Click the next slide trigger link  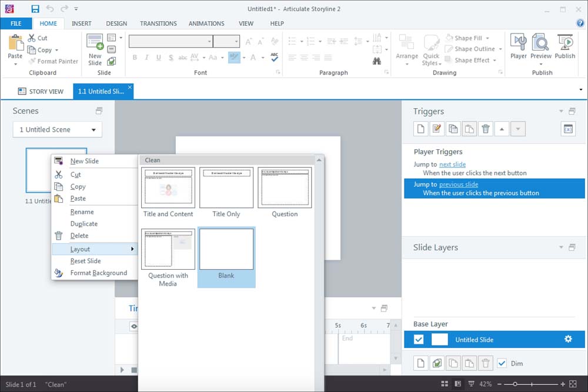coord(452,165)
